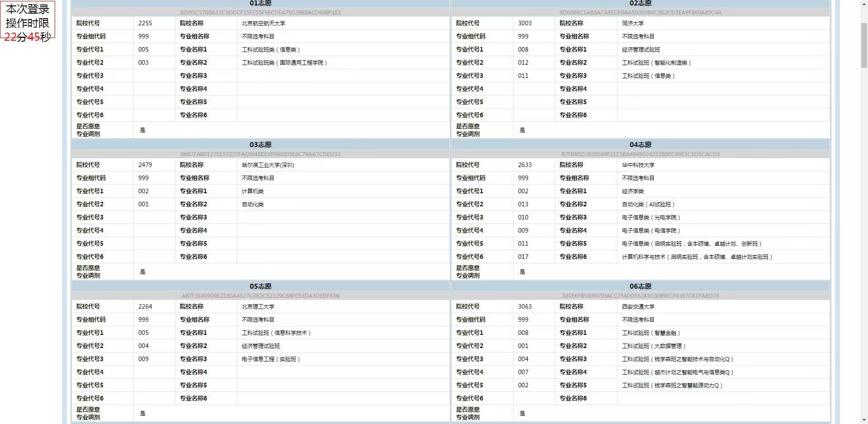Image resolution: width=868 pixels, height=424 pixels.
Task: Click 不限选考科目 in 03志愿
Action: [x=258, y=178]
